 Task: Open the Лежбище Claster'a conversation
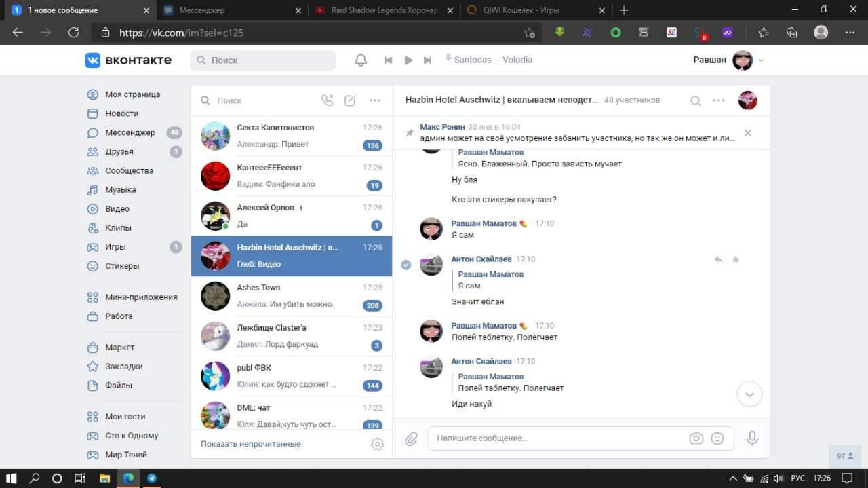[x=292, y=336]
